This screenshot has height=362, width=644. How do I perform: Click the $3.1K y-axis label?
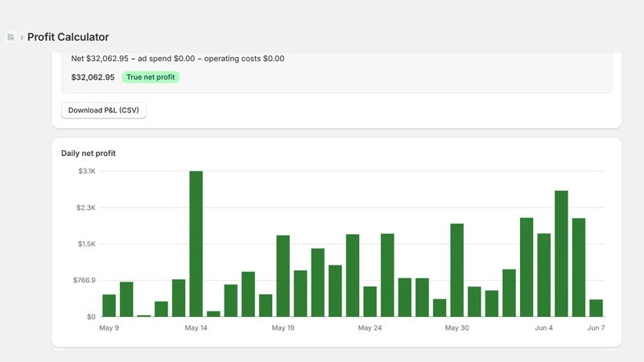(x=87, y=171)
